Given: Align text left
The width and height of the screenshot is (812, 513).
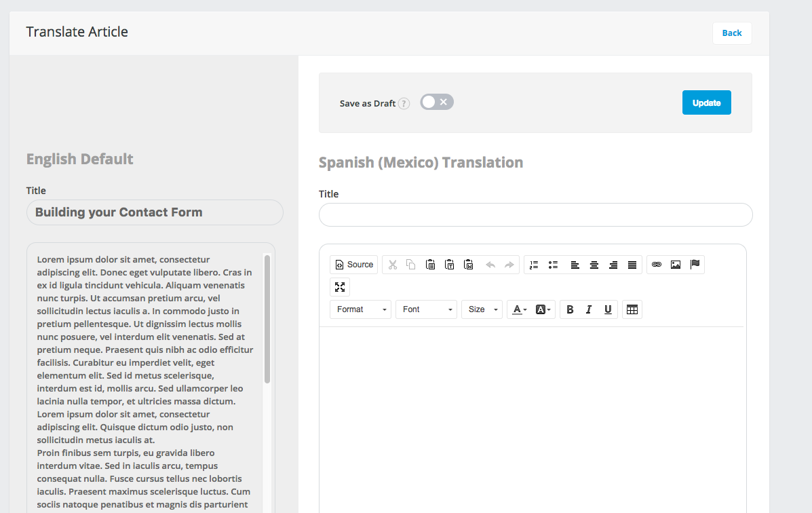Looking at the screenshot, I should (x=575, y=265).
